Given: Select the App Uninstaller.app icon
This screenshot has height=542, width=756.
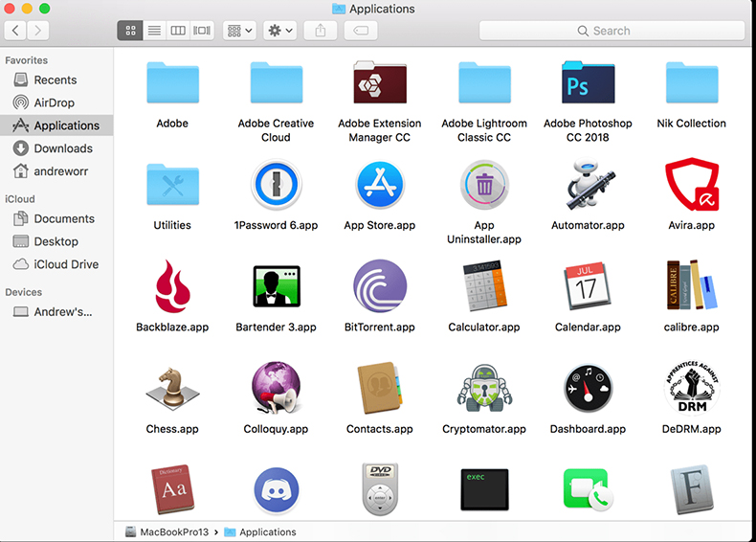Looking at the screenshot, I should point(484,185).
